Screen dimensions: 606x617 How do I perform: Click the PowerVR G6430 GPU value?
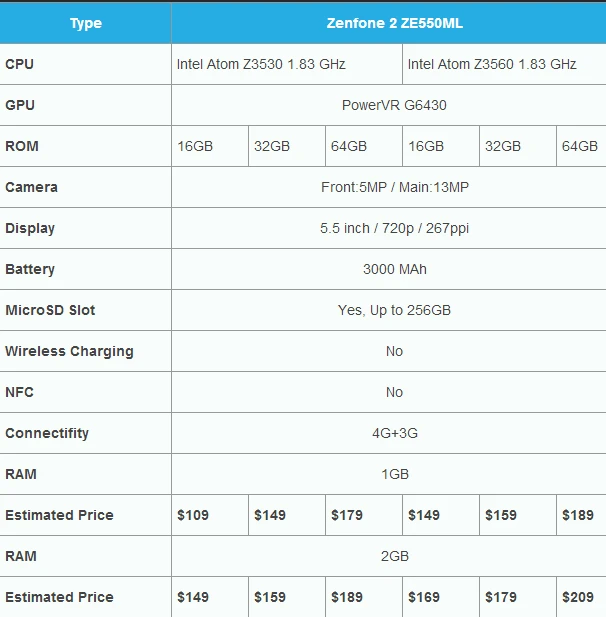pyautogui.click(x=394, y=105)
